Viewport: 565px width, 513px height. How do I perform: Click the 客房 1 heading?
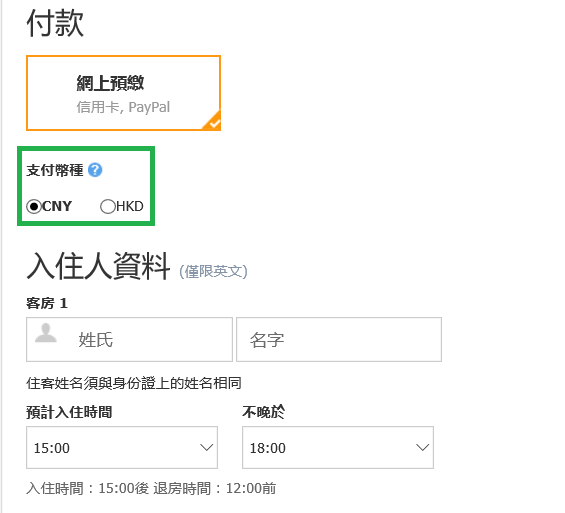pyautogui.click(x=47, y=303)
